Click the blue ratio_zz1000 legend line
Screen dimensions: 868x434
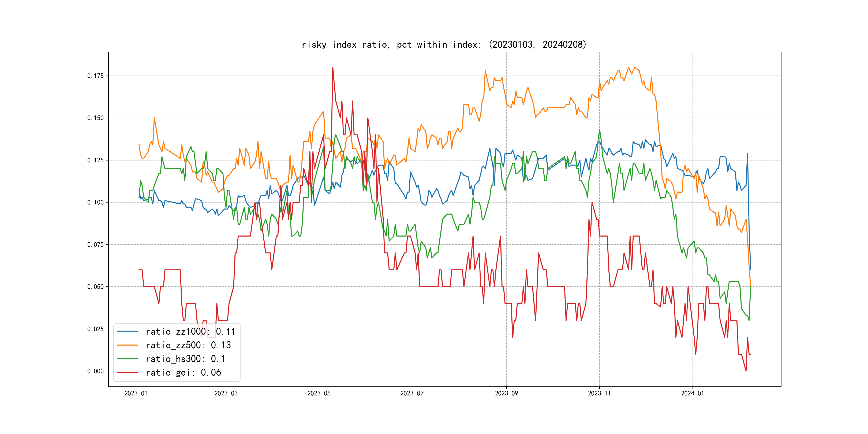coord(127,332)
